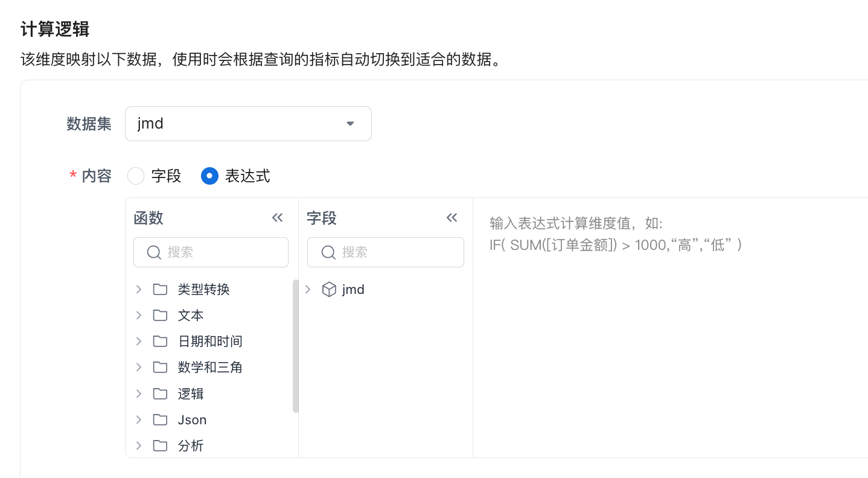This screenshot has height=478, width=868.
Task: Click the Json folder icon
Action: click(x=160, y=419)
